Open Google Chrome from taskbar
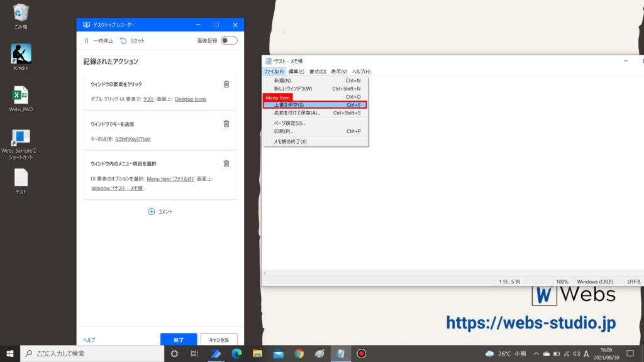 point(299,353)
